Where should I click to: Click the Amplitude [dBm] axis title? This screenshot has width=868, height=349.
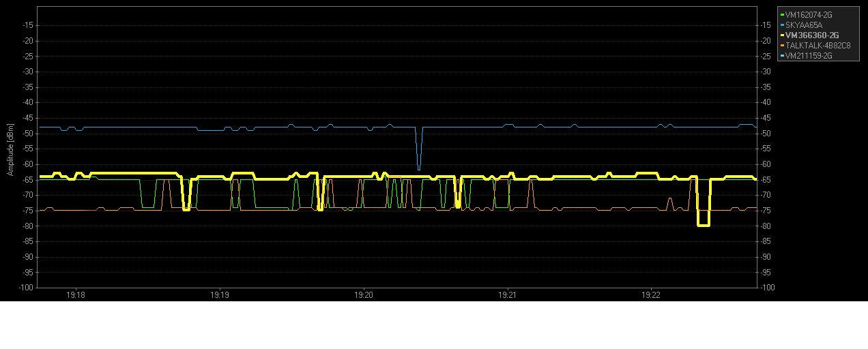click(x=10, y=149)
